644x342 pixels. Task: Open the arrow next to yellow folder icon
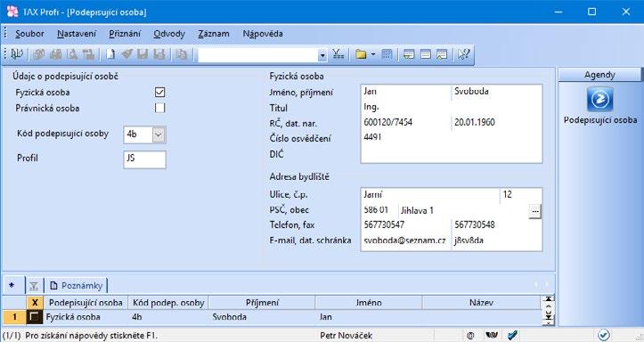click(373, 54)
